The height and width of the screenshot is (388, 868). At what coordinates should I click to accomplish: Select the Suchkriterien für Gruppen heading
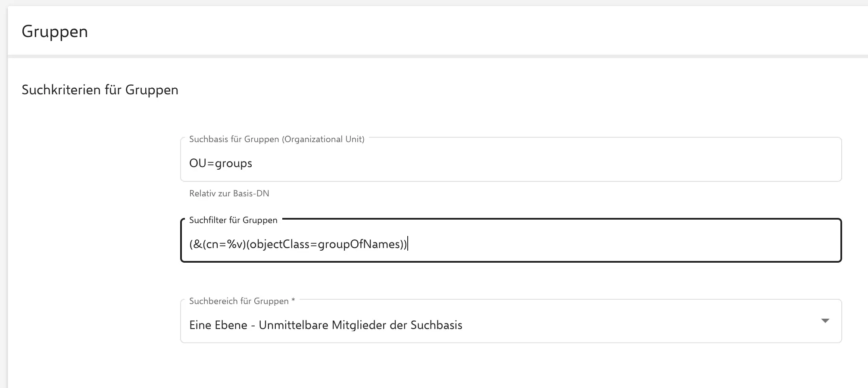coord(100,90)
